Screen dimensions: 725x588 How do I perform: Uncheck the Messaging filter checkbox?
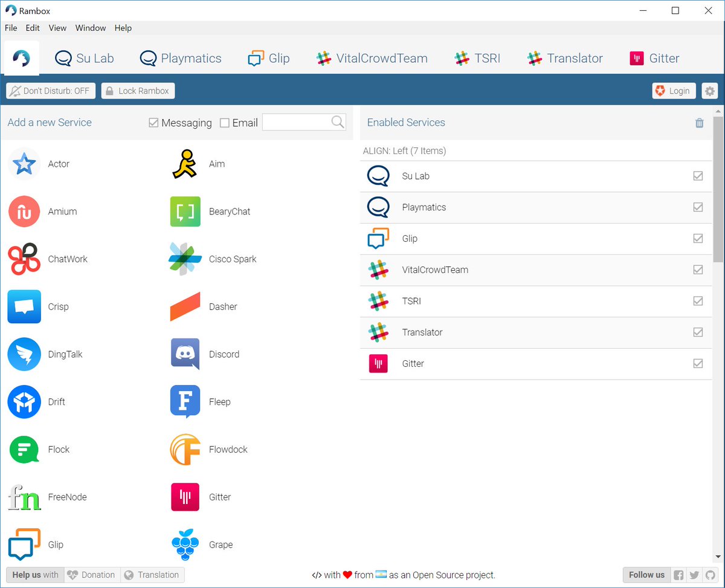(153, 123)
